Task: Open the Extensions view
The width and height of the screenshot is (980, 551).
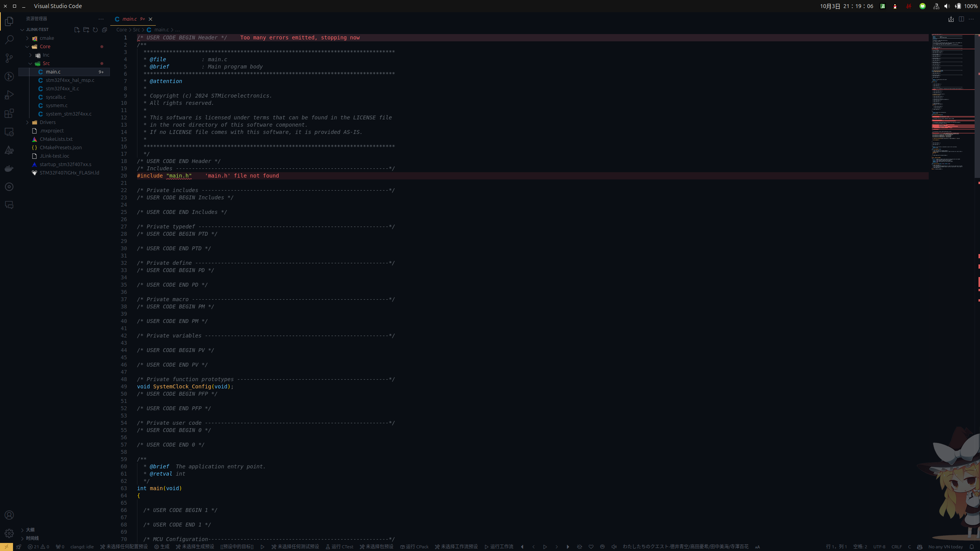Action: point(9,113)
